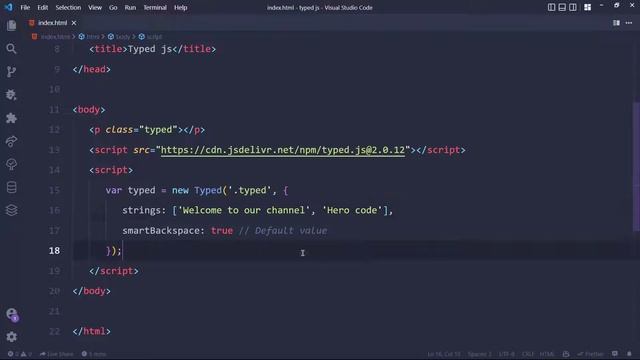Close the index.html tab
The width and height of the screenshot is (640, 360).
(x=74, y=23)
